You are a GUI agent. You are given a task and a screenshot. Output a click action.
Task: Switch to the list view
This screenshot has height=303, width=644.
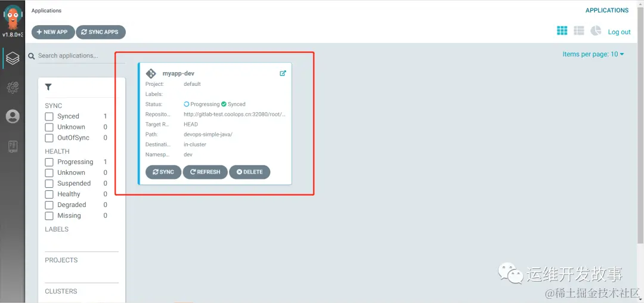578,30
